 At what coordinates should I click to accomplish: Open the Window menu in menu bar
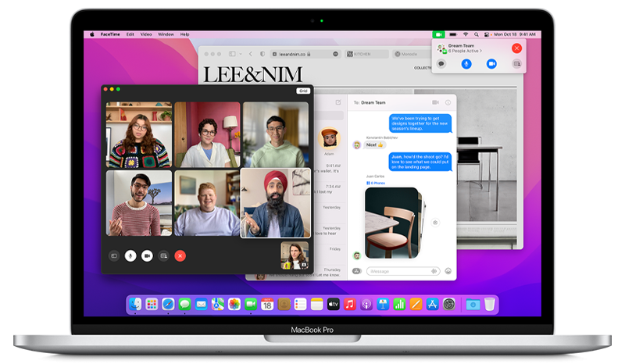[x=166, y=34]
